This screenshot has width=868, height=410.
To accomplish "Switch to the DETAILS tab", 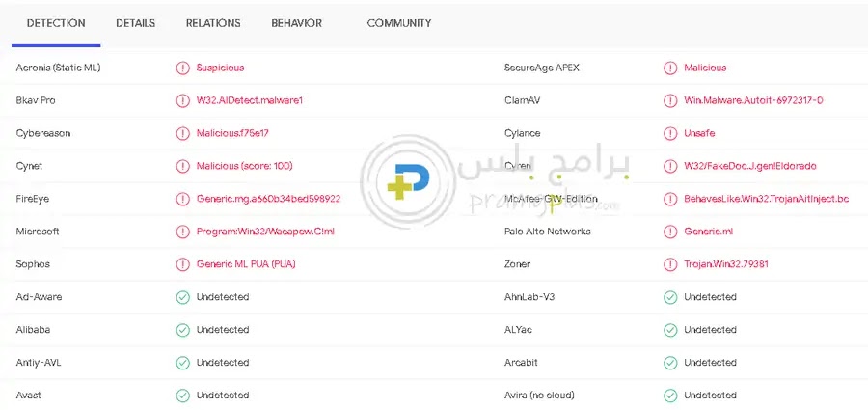I will [x=136, y=23].
